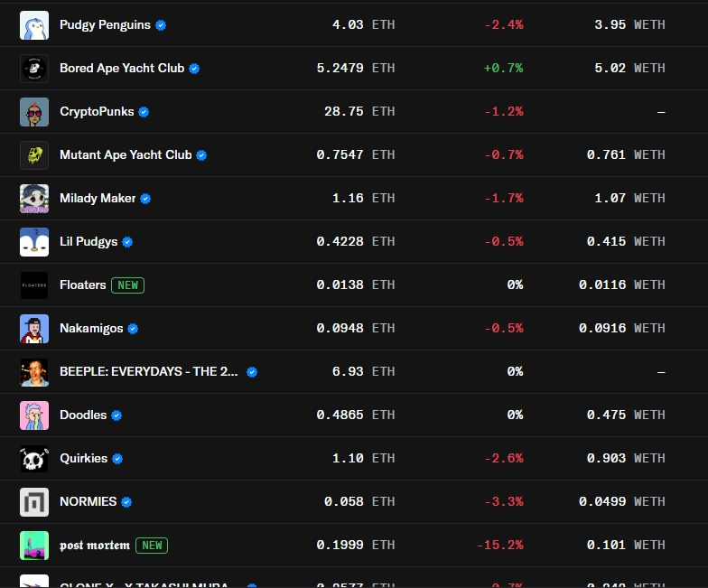Open the Milady Maker thumbnail
708x588 pixels.
click(34, 199)
